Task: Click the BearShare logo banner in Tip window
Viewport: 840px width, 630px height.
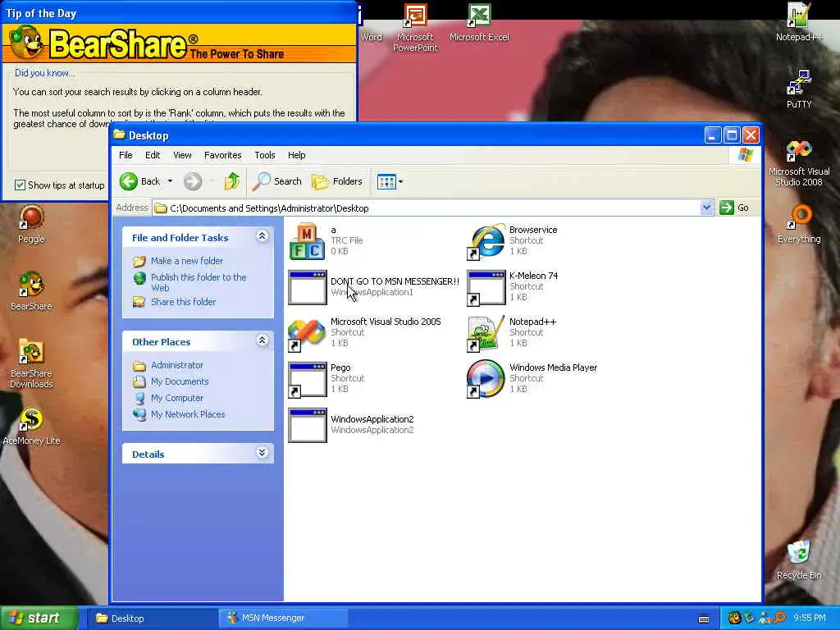Action: 179,43
